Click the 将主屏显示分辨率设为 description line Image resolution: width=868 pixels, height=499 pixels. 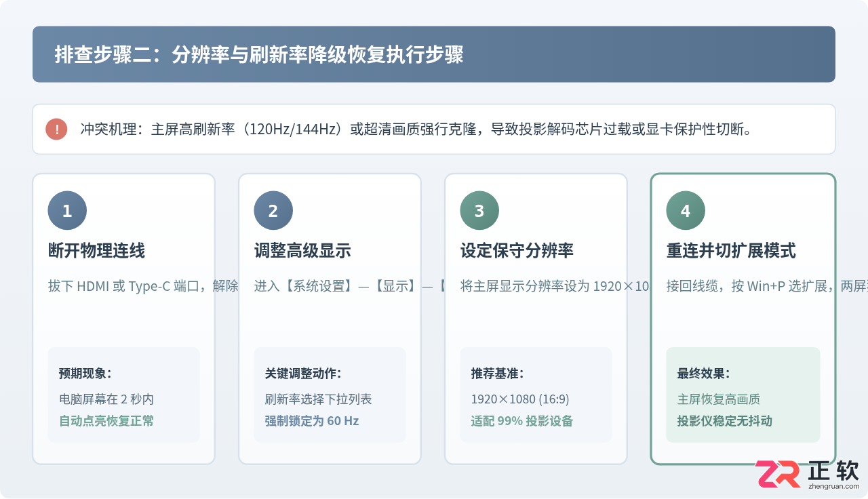click(x=555, y=286)
